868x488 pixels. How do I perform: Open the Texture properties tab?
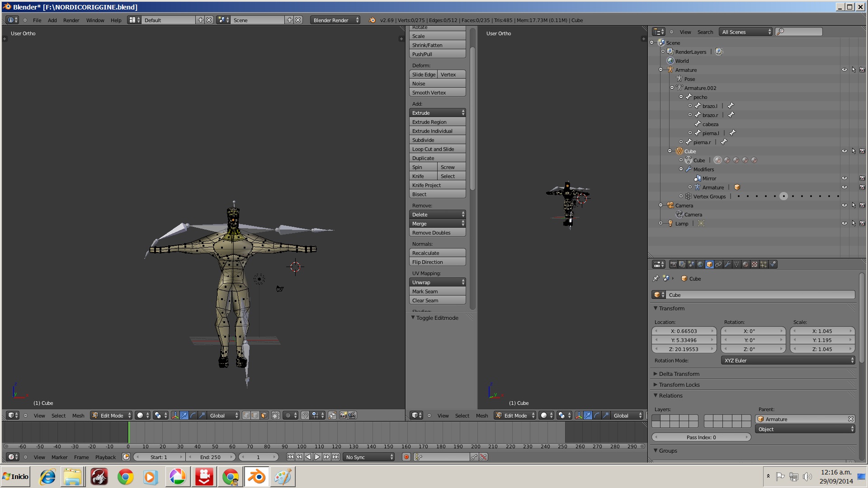pos(755,264)
